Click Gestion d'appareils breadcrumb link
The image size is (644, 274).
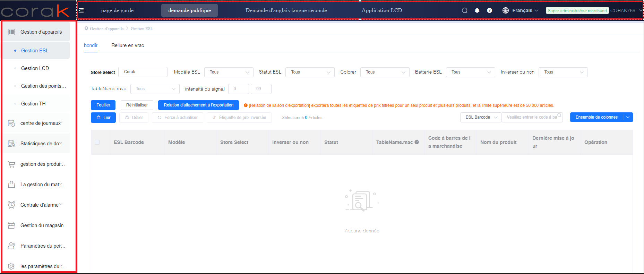coord(106,29)
